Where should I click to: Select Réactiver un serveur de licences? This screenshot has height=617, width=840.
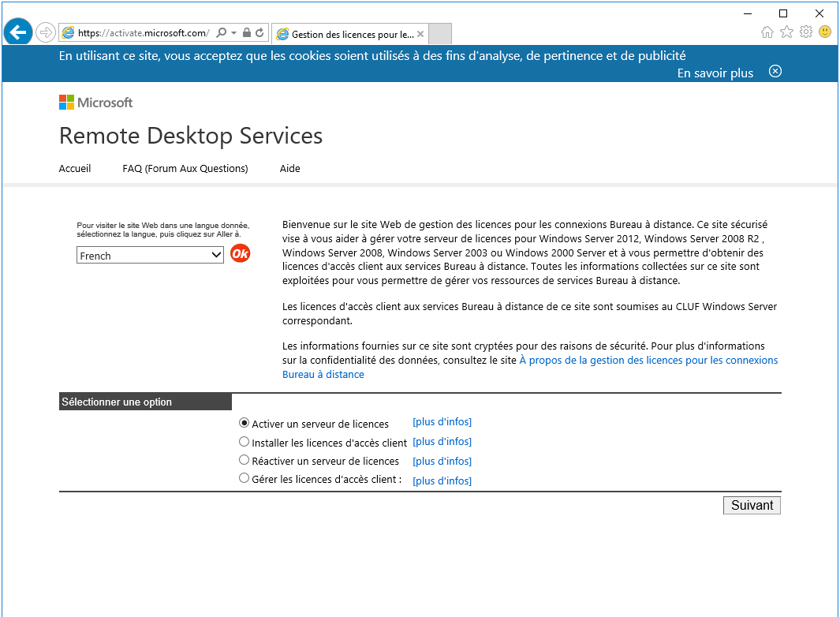click(244, 460)
